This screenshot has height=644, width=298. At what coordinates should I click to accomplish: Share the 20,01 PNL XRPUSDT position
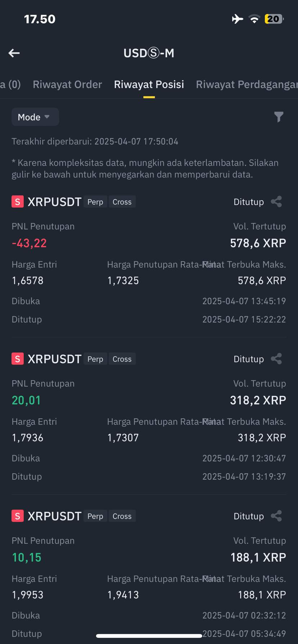click(x=276, y=359)
